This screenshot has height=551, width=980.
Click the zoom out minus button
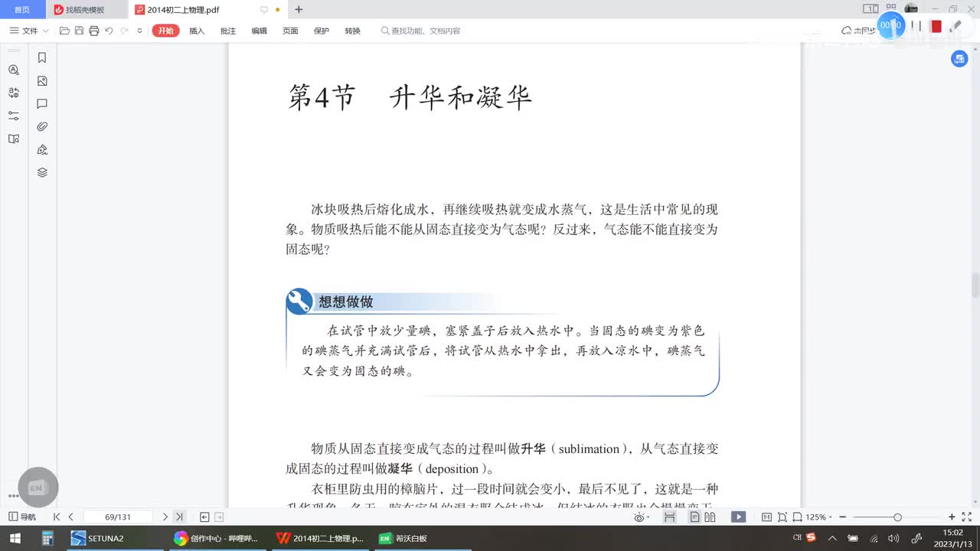click(x=842, y=517)
